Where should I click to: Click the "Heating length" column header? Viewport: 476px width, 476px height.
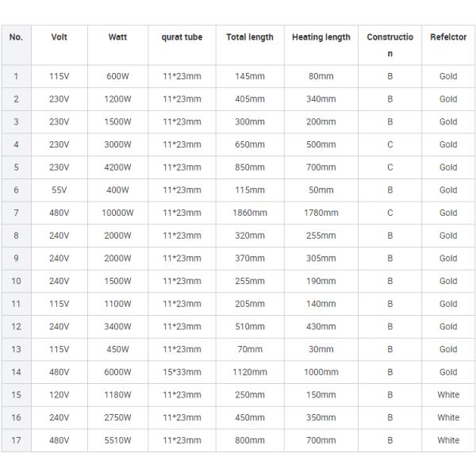click(x=321, y=45)
